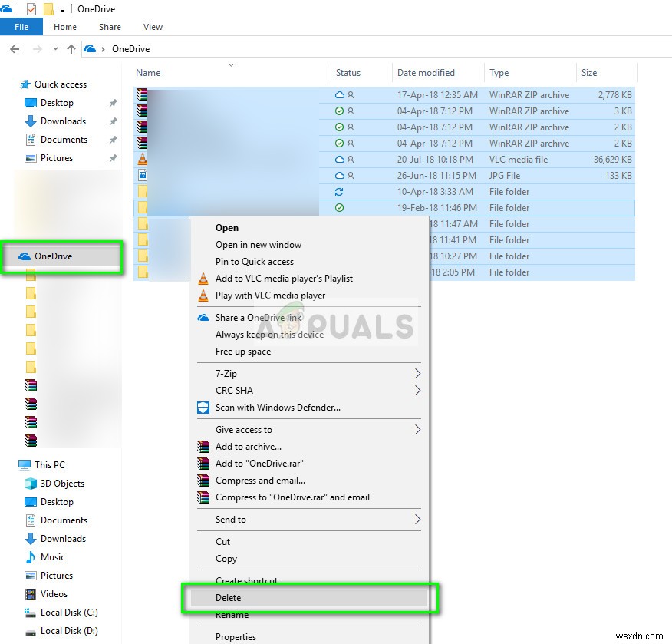The width and height of the screenshot is (672, 644).
Task: Click the OneDrive cloud icon in address bar
Action: tap(90, 48)
